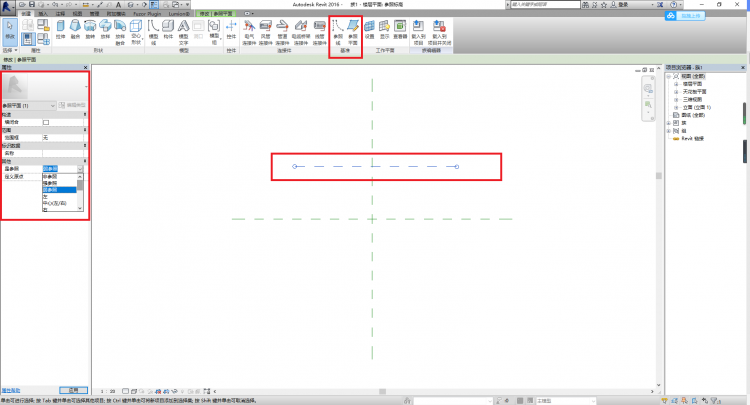Add a 管道连接件 Pipe Connector
Screen dimensions: 750x405
pyautogui.click(x=282, y=33)
